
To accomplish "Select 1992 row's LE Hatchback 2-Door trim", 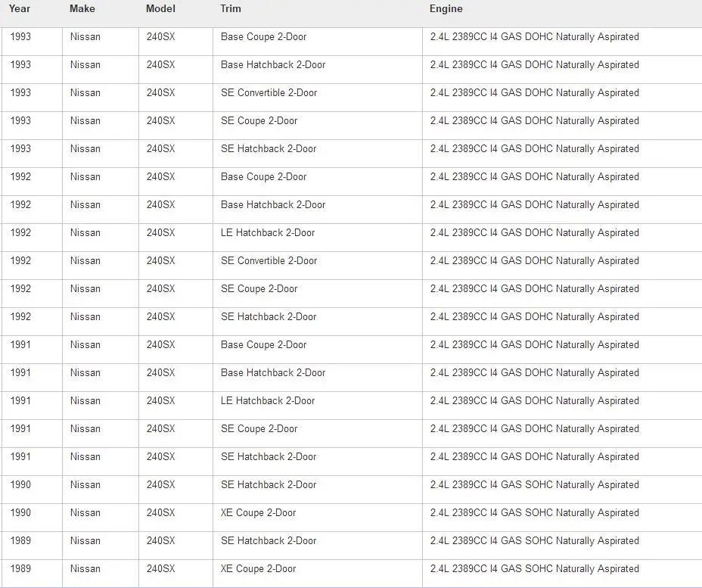I will pos(268,233).
